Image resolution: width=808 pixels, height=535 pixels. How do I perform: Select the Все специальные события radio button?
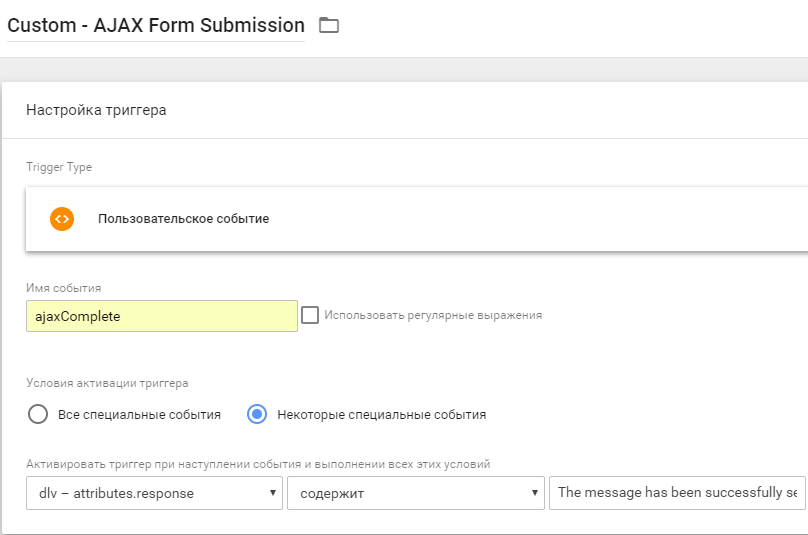tap(38, 414)
